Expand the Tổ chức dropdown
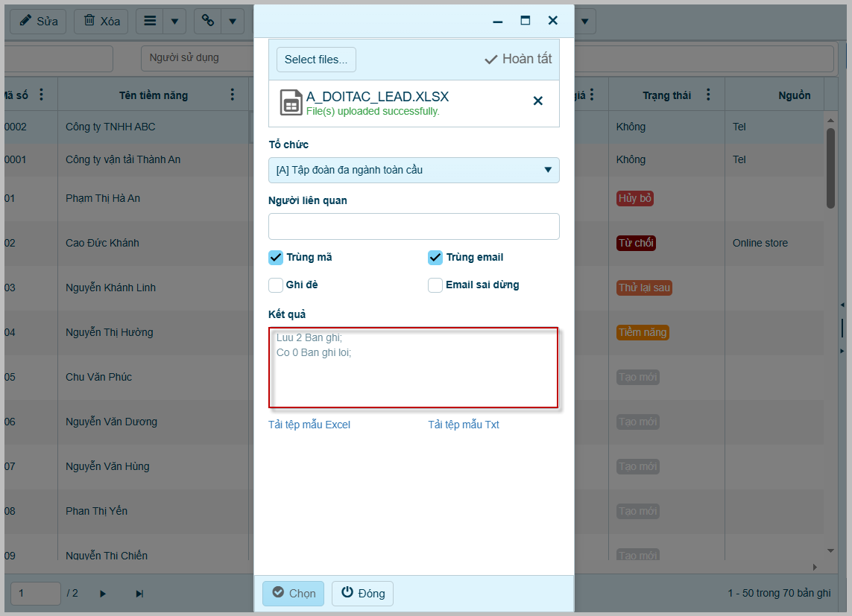852x616 pixels. (549, 170)
